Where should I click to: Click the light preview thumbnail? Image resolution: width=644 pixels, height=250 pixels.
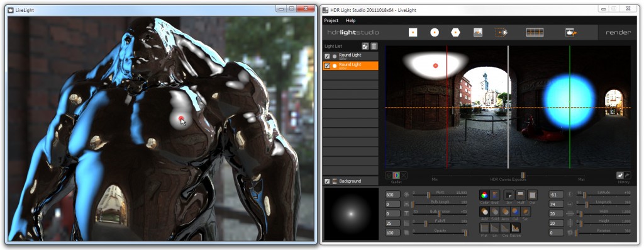click(x=351, y=214)
